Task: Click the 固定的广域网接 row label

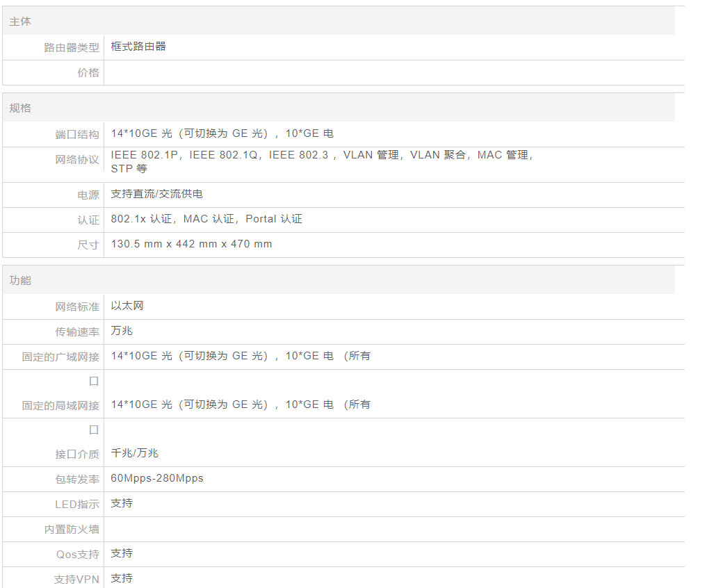Action: pyautogui.click(x=60, y=357)
